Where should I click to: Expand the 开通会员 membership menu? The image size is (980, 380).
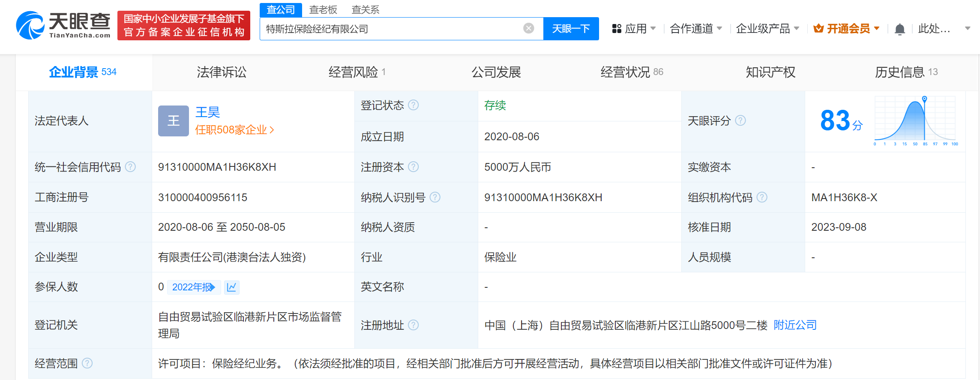pyautogui.click(x=847, y=29)
